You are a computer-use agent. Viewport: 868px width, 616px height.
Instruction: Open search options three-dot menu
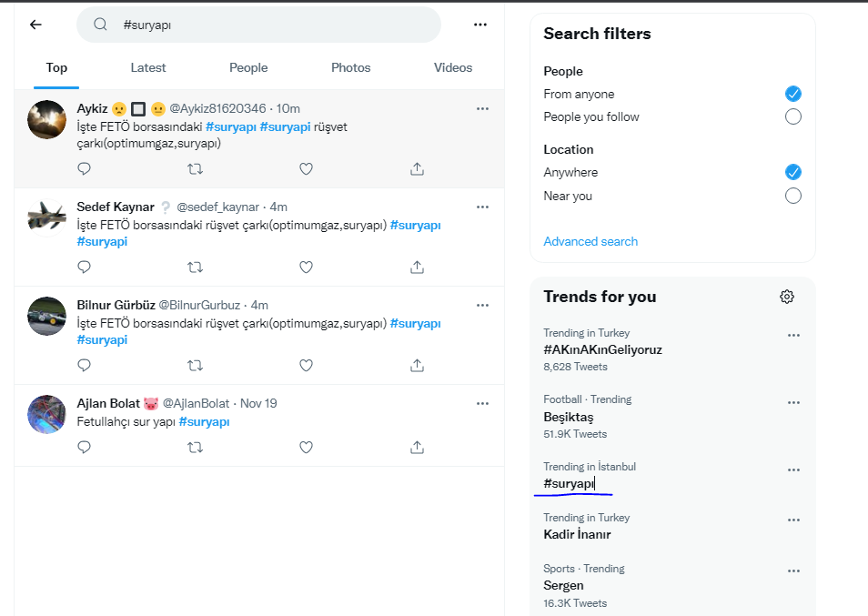tap(480, 25)
